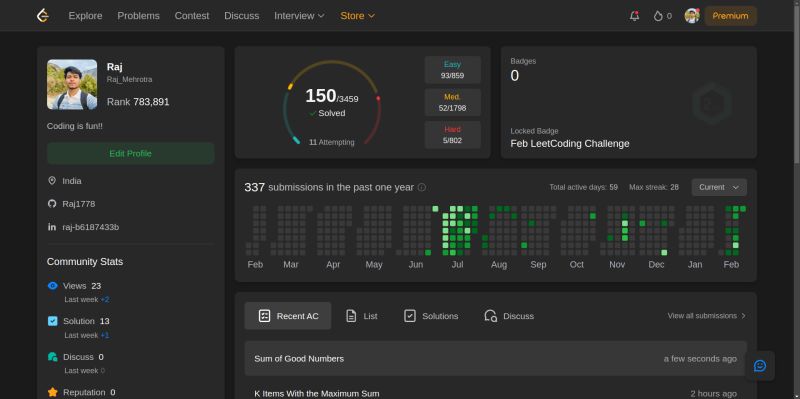Click the GitHub icon beside Raj1778

pyautogui.click(x=52, y=204)
